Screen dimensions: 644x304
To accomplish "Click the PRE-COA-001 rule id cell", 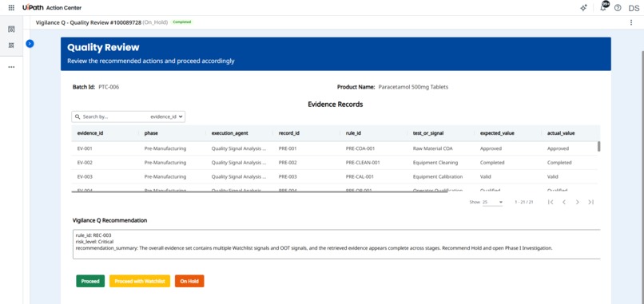I will 360,148.
